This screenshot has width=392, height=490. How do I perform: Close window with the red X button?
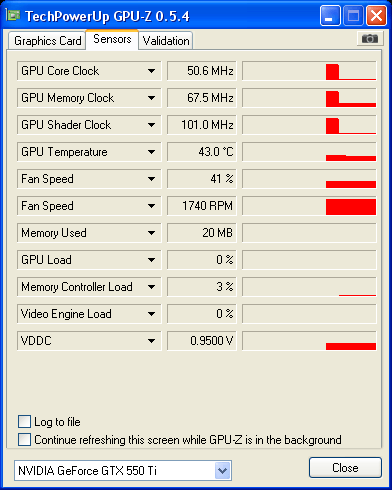376,16
